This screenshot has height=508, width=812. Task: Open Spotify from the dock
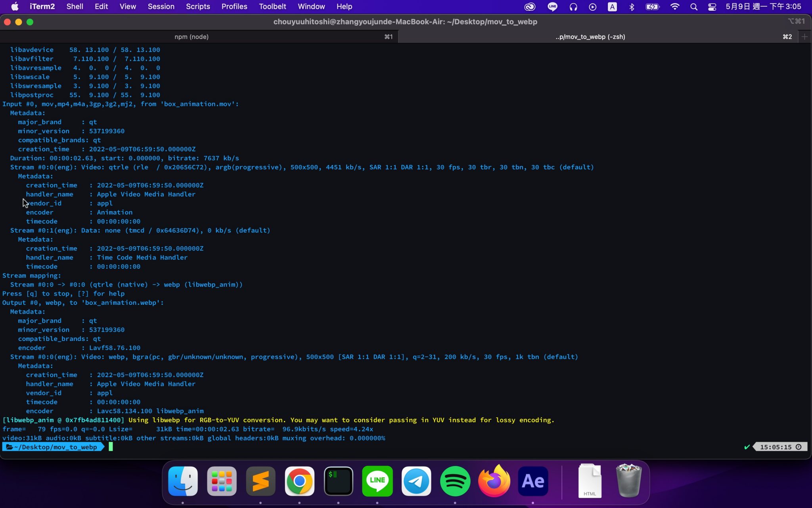[x=455, y=481]
